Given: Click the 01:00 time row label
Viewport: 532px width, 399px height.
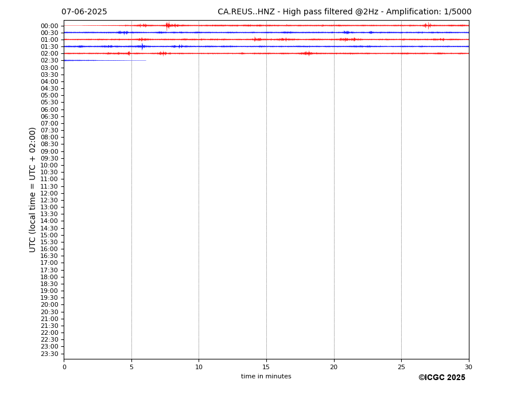Looking at the screenshot, I should click(49, 40).
